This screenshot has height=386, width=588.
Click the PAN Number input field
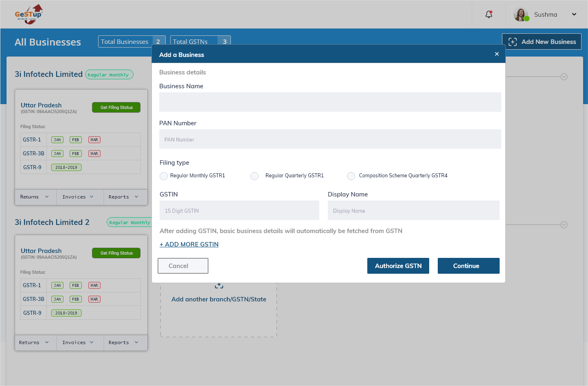point(330,139)
